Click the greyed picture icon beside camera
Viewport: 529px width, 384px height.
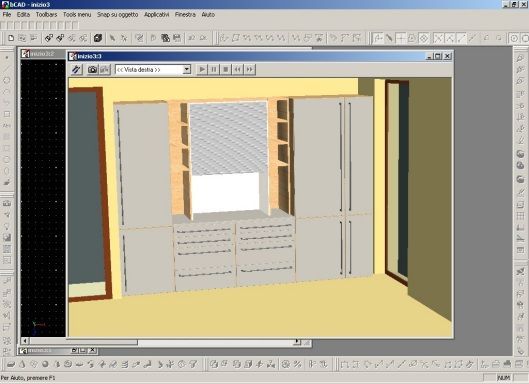[105, 70]
